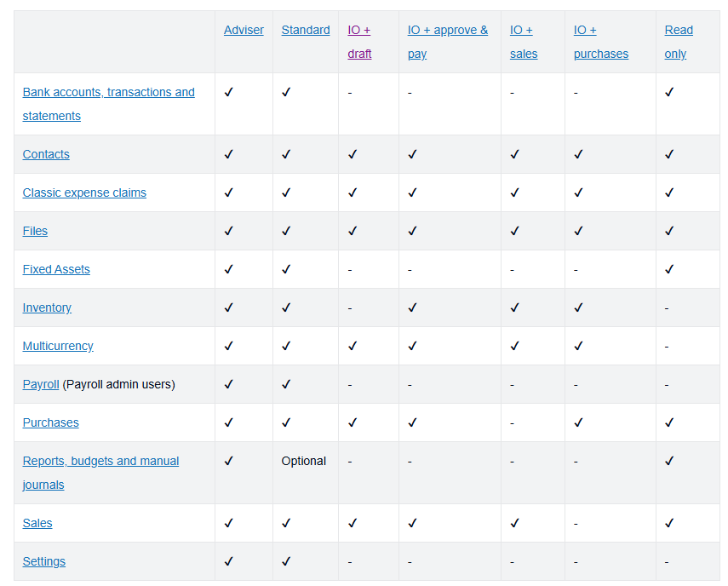Open the Fixed Assets link

coord(56,269)
